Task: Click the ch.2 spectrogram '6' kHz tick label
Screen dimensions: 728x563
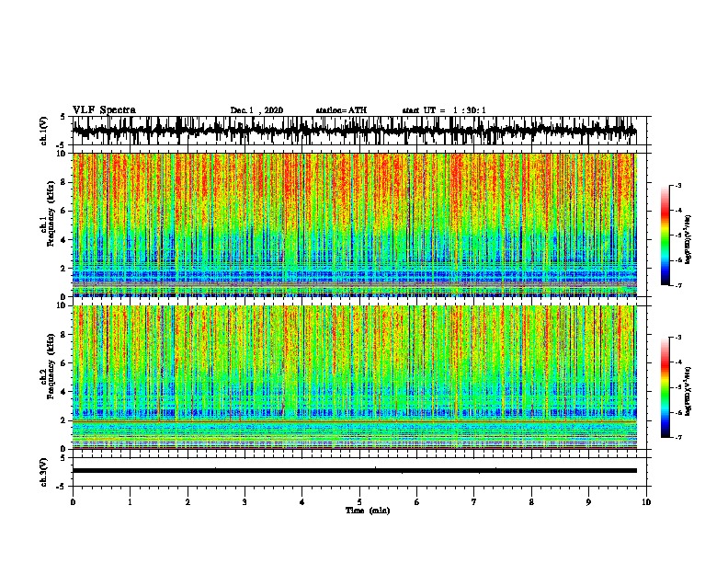Action: pos(64,363)
